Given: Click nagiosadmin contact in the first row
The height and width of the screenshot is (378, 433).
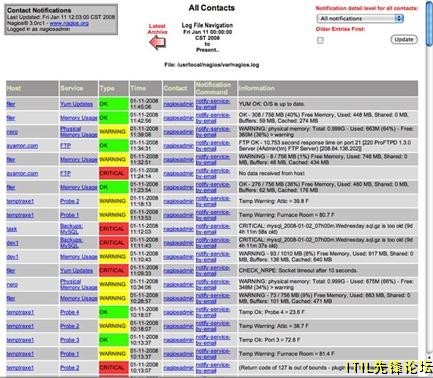Looking at the screenshot, I should pos(178,104).
